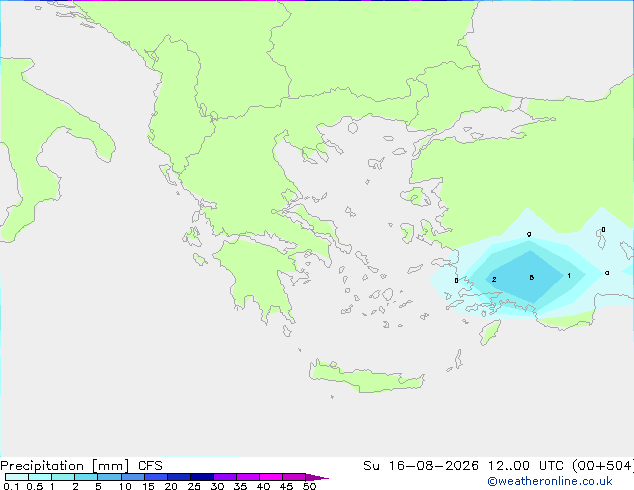Click the "(00+504)" forecast offset text
The width and height of the screenshot is (634, 490).
[603, 466]
